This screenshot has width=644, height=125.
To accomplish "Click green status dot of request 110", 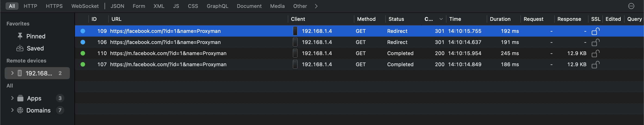I will (83, 53).
